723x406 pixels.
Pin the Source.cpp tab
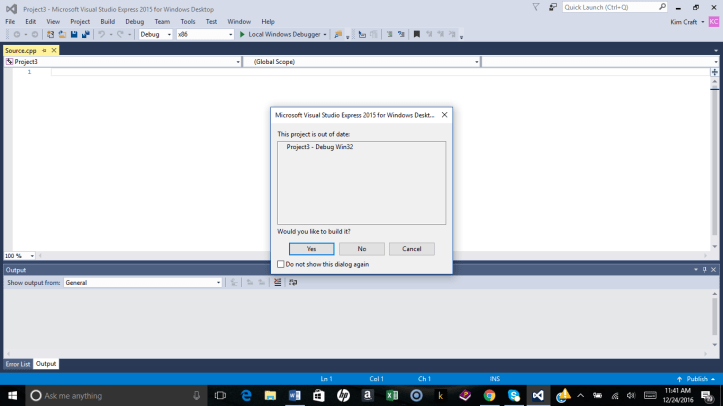click(x=44, y=50)
